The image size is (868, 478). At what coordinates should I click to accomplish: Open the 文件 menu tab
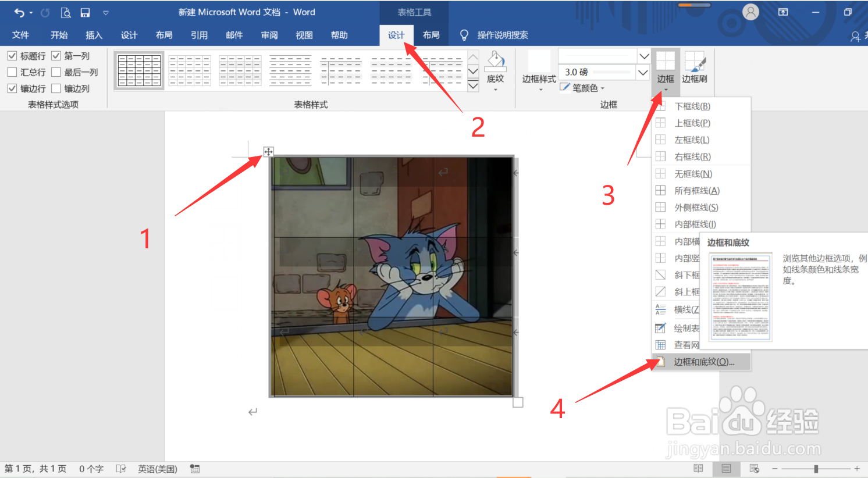point(20,35)
